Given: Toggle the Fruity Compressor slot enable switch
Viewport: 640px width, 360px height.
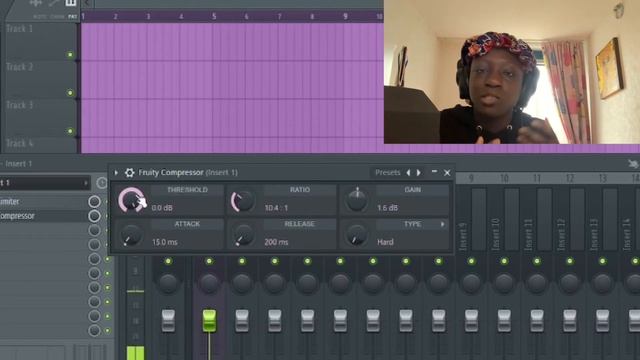Looking at the screenshot, I should (x=94, y=216).
